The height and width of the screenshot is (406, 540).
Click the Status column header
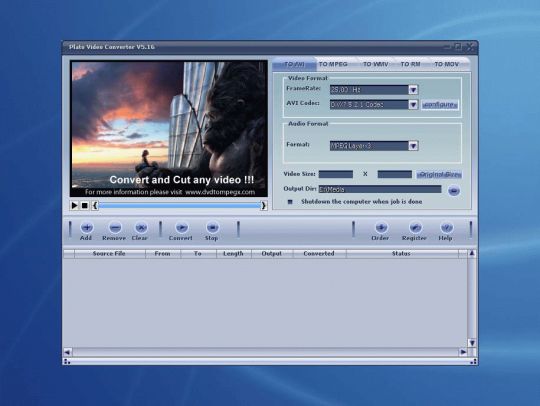pos(402,254)
